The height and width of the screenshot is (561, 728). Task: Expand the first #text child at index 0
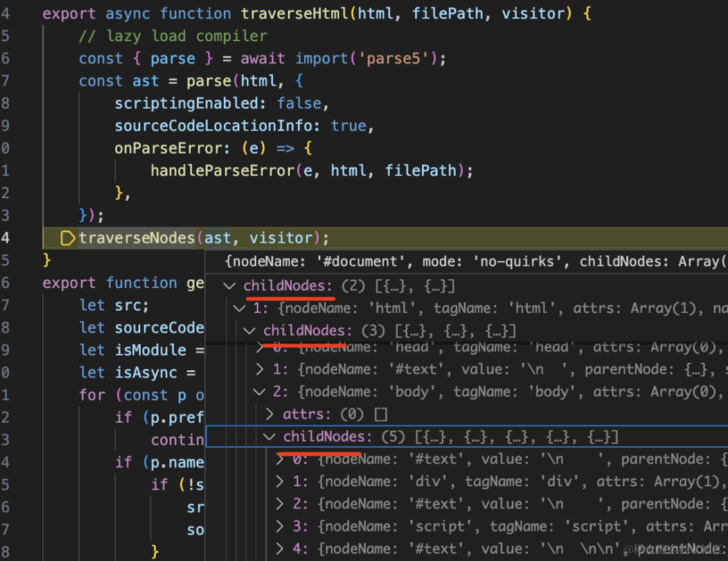[280, 459]
